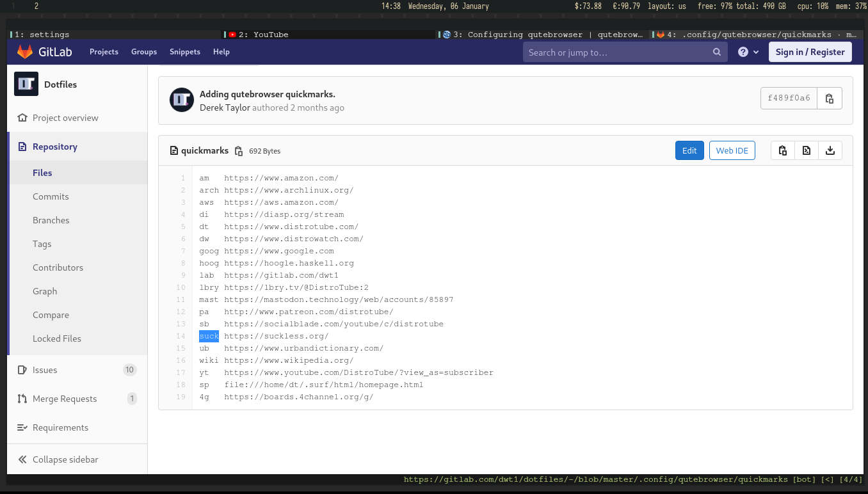
Task: Click the GitLab fox logo
Action: (25, 52)
